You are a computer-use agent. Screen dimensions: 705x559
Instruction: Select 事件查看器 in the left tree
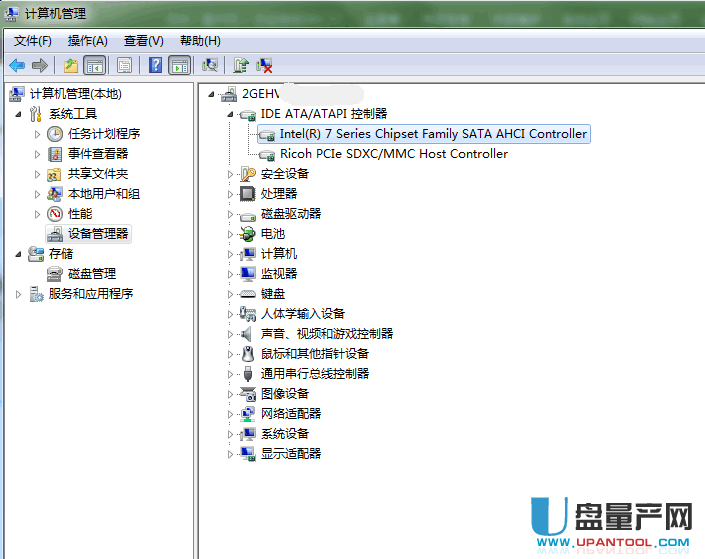[97, 154]
